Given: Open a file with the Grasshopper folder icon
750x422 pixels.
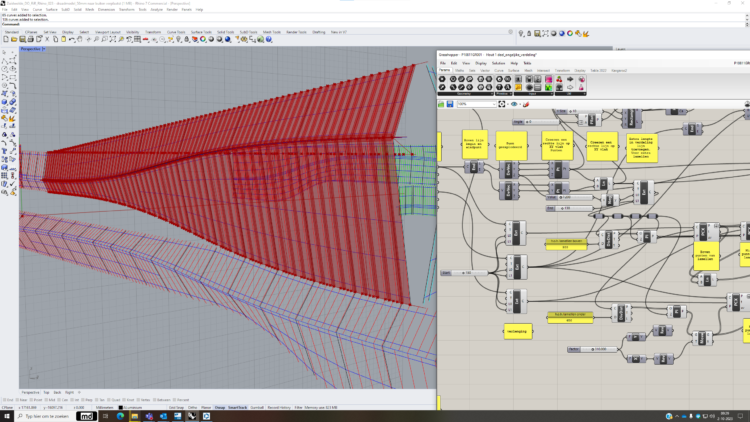Looking at the screenshot, I should click(442, 103).
